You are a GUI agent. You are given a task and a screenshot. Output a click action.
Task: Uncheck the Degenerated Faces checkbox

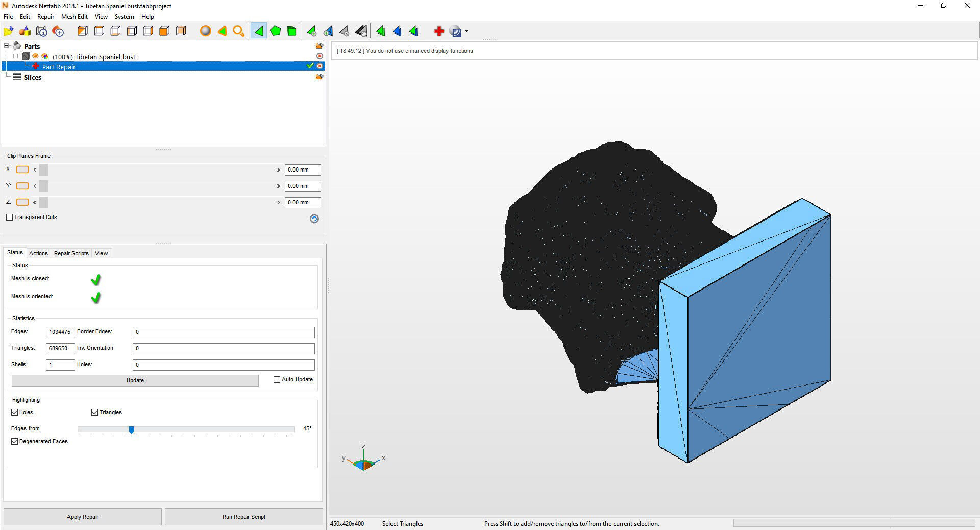point(15,441)
